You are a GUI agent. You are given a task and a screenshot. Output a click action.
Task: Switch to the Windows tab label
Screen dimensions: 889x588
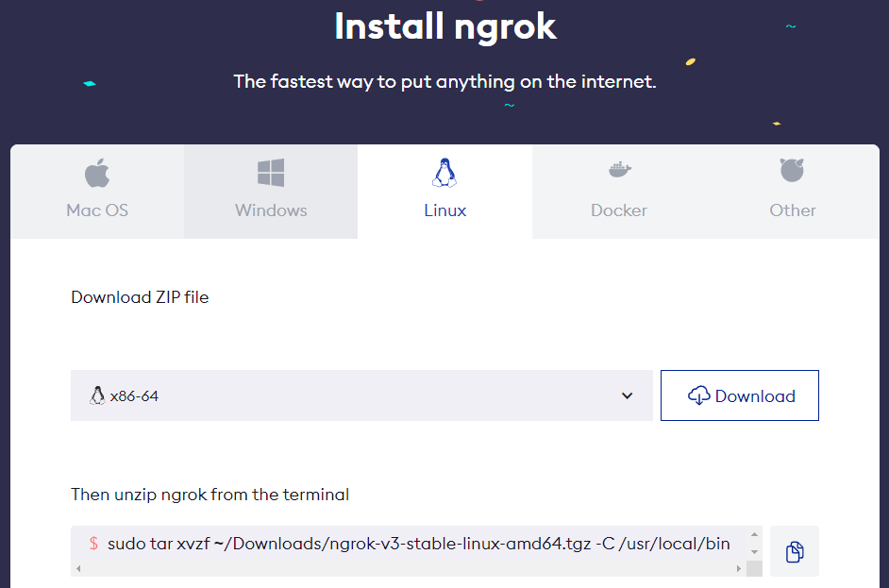click(x=271, y=210)
